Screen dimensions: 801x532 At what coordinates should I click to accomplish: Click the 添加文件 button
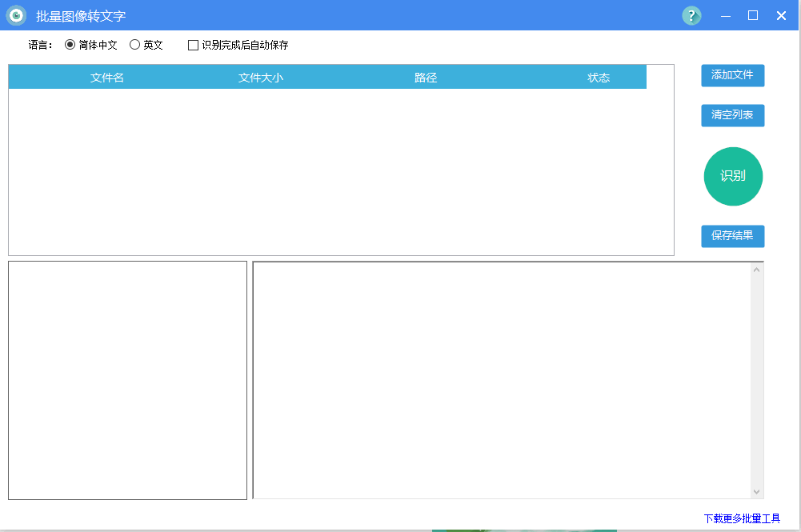[732, 75]
